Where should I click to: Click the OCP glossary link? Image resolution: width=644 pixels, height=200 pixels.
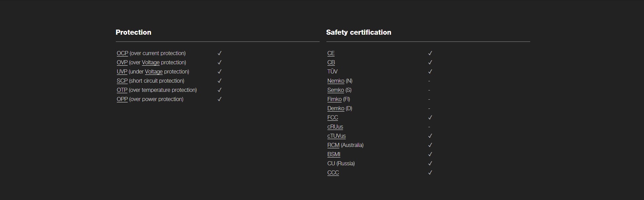[x=122, y=53]
